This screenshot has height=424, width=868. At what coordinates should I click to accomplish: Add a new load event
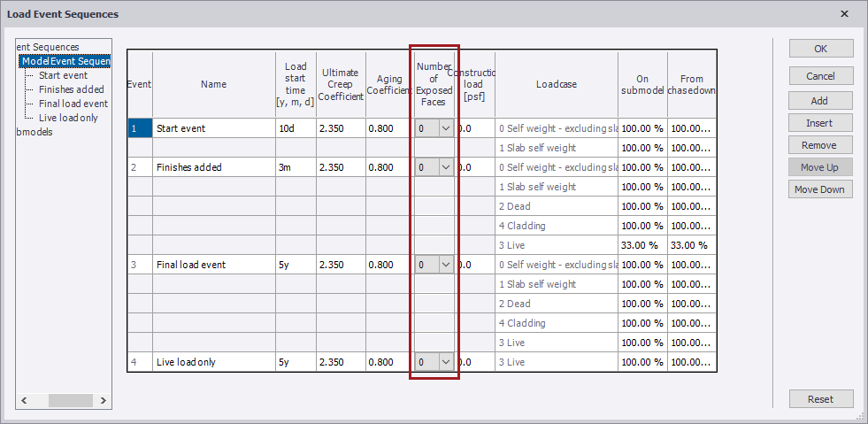(821, 101)
